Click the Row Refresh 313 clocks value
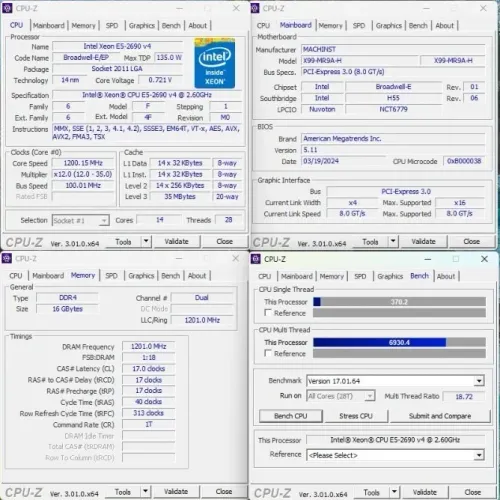 pos(149,413)
